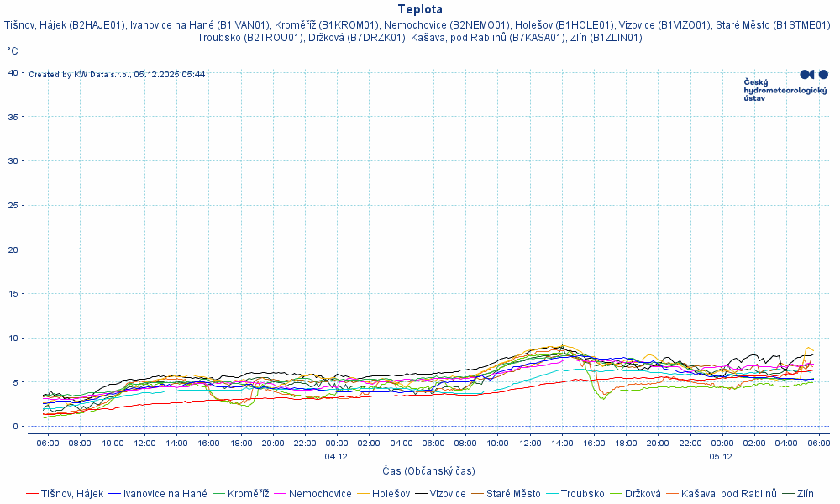The image size is (840, 504).
Task: Click the ČHMÚ logo in the chart corner
Action: [785, 86]
